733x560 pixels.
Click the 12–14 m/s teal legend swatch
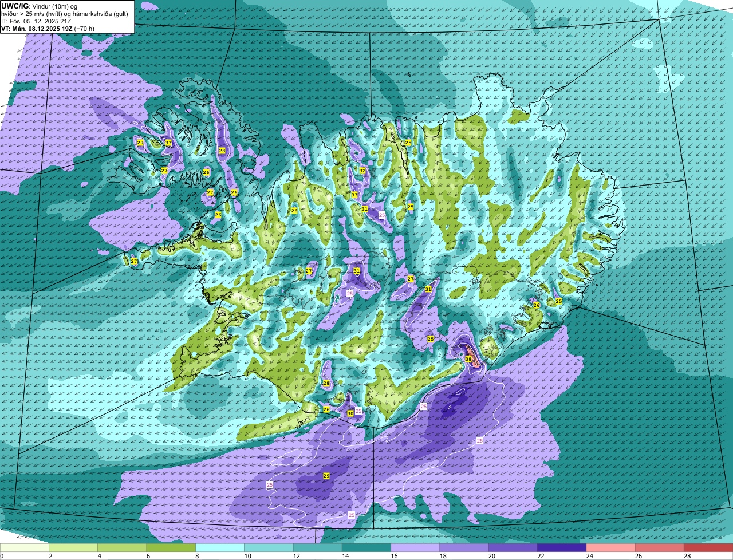pos(318,548)
